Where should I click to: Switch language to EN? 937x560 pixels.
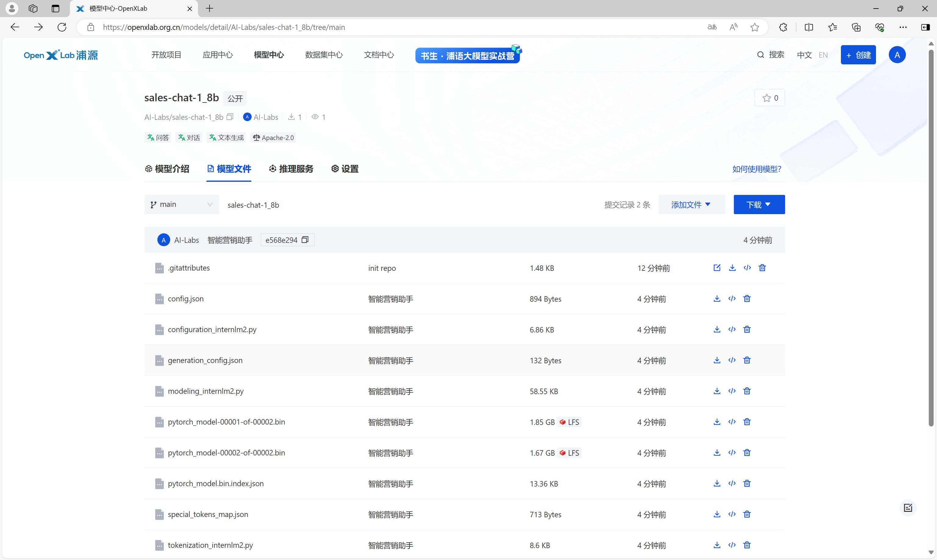(x=823, y=55)
